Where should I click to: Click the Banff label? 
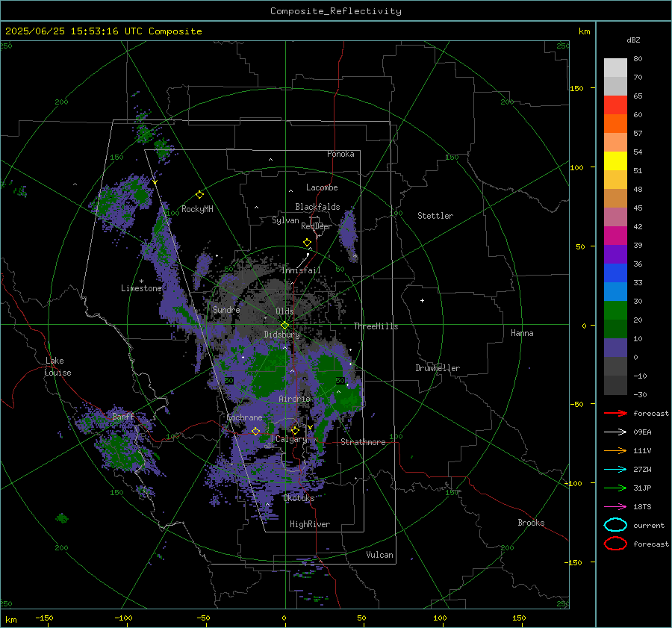(x=123, y=417)
